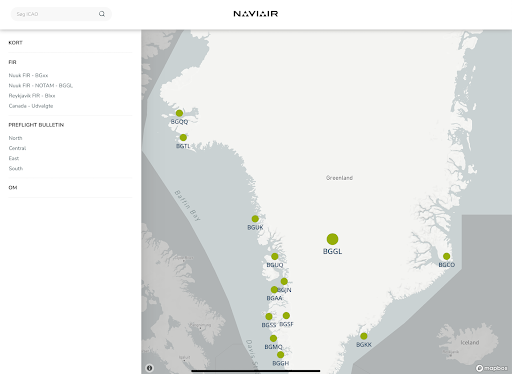512x374 pixels.
Task: Select the BGGL airport marker
Action: 332,239
